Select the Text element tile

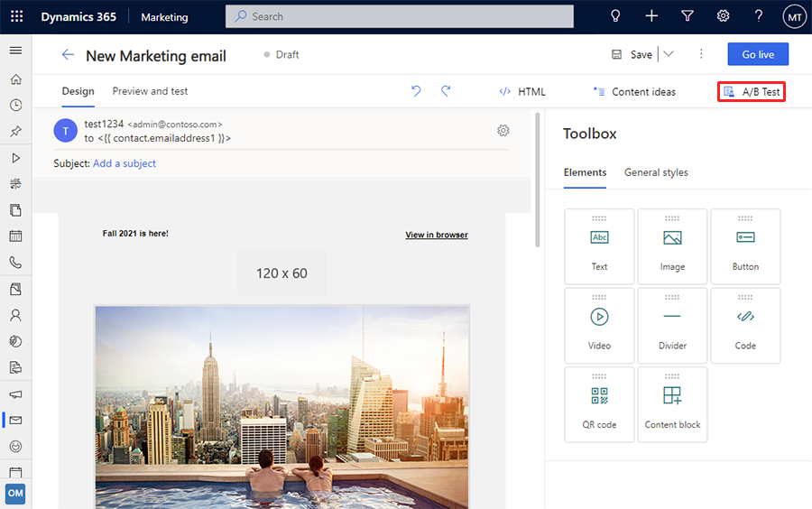[x=599, y=246]
